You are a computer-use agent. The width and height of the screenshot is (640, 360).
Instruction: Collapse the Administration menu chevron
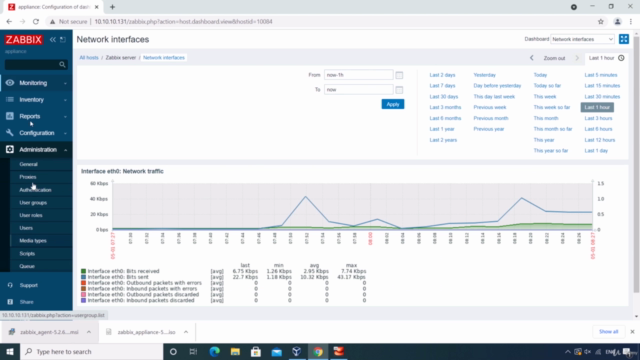click(65, 150)
